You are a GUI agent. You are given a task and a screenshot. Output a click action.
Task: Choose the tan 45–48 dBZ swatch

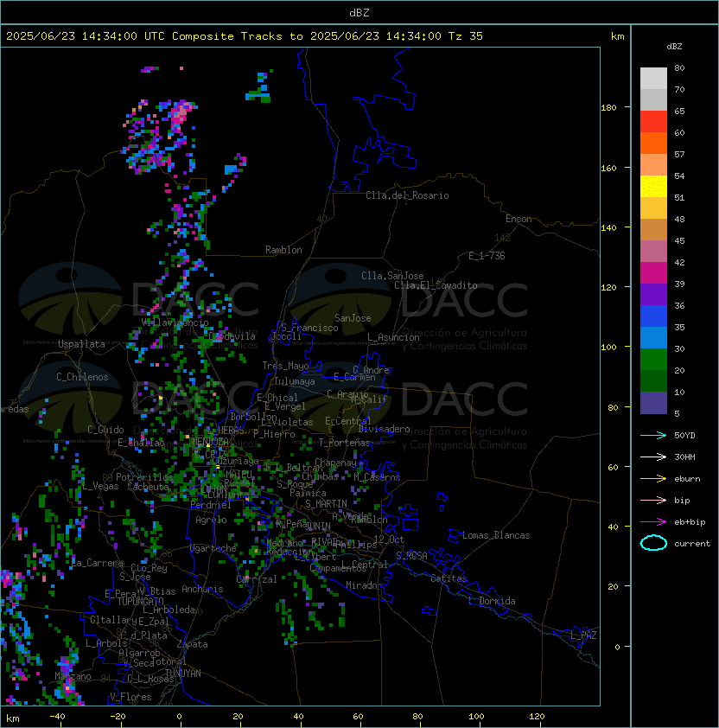point(653,229)
